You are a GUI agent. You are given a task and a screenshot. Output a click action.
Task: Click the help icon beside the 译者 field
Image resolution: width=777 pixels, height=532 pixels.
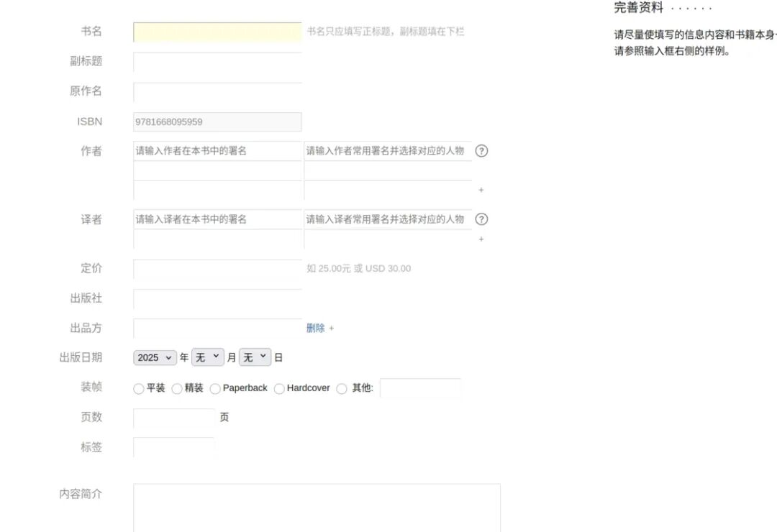coord(481,219)
